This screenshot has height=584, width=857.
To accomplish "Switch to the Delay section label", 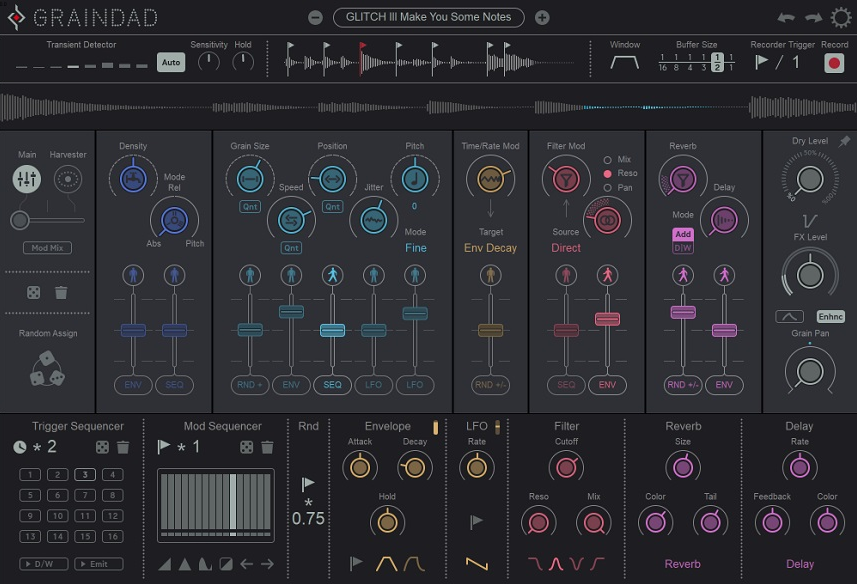I will (800, 564).
